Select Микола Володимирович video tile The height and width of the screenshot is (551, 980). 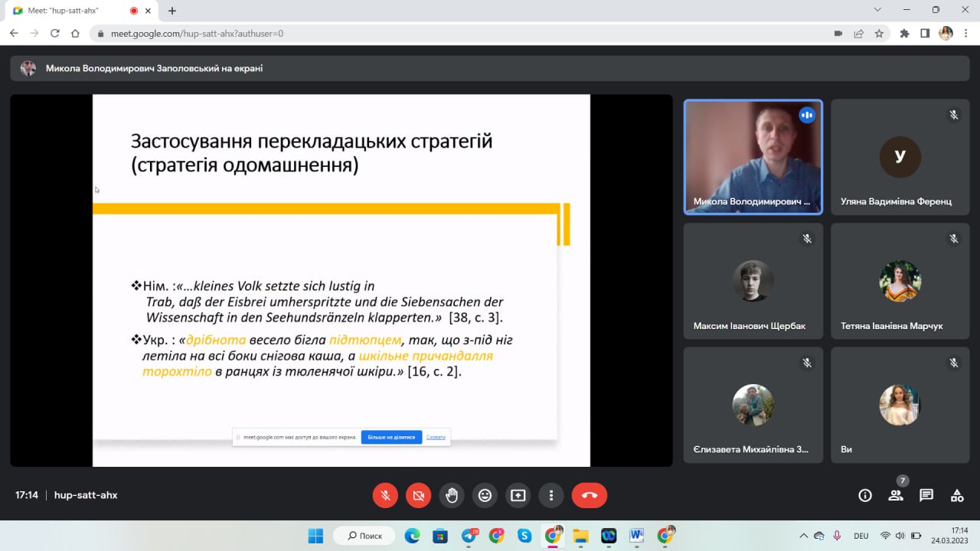pyautogui.click(x=753, y=157)
